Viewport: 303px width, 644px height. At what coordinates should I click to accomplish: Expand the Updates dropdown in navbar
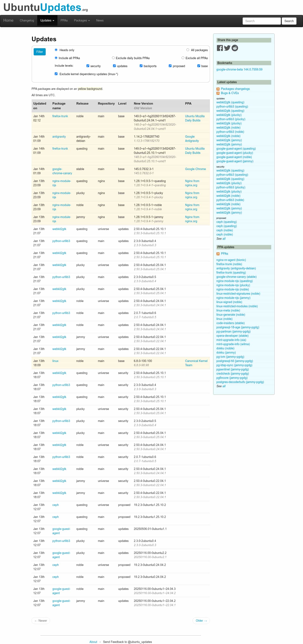pyautogui.click(x=47, y=20)
